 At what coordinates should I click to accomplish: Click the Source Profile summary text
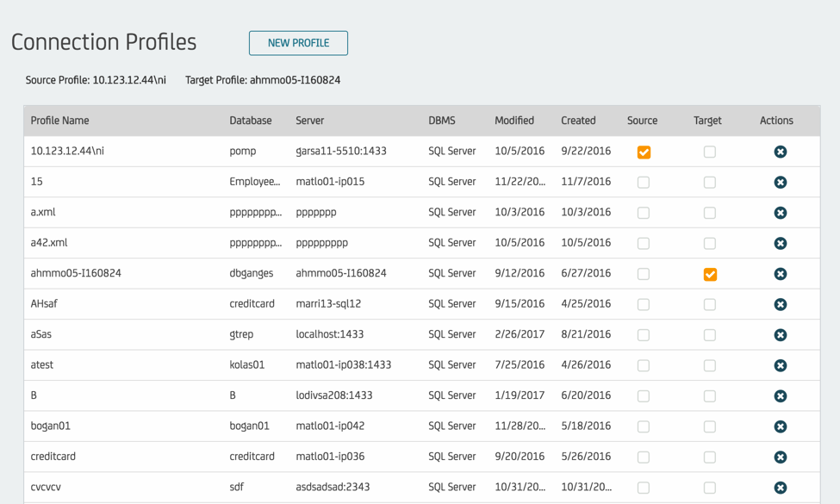pyautogui.click(x=96, y=80)
